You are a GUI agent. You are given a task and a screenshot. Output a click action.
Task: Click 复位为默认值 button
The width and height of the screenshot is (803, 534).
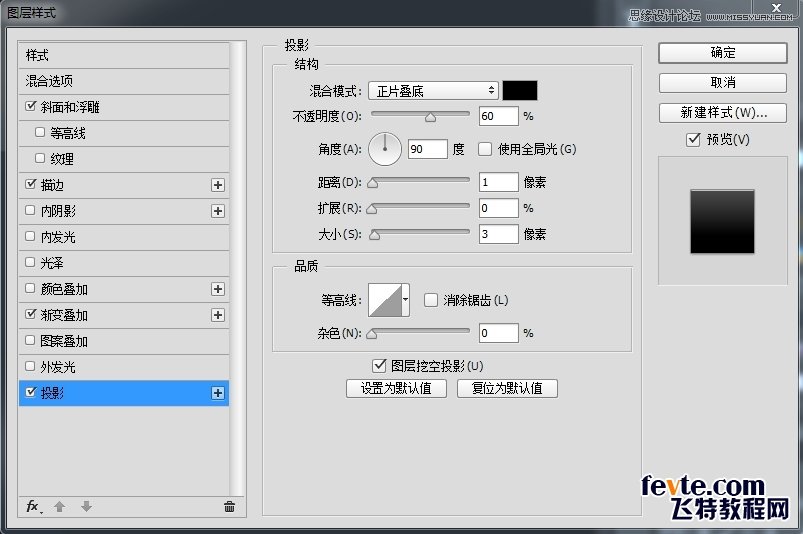pyautogui.click(x=507, y=388)
